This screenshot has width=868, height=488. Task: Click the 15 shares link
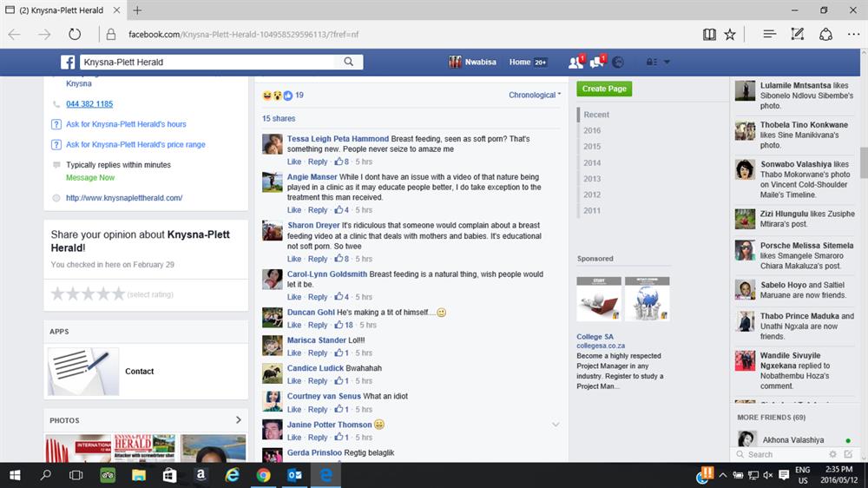pyautogui.click(x=279, y=119)
